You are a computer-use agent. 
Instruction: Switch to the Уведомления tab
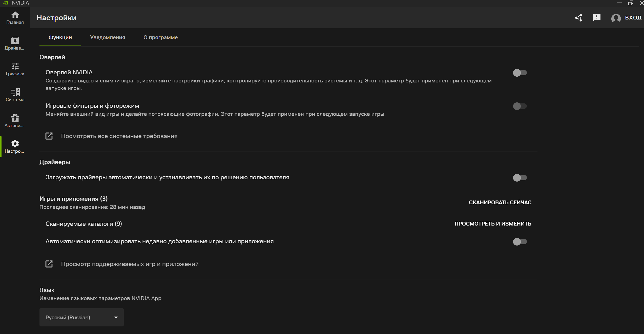pos(108,37)
